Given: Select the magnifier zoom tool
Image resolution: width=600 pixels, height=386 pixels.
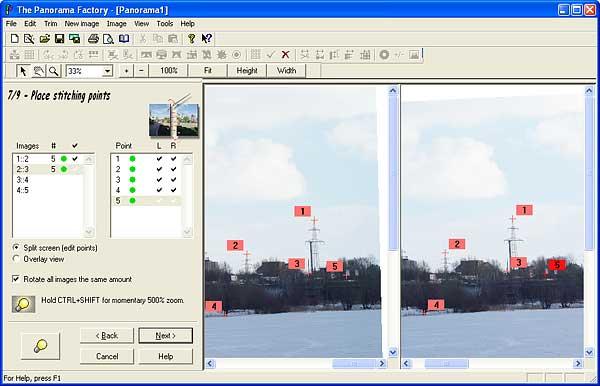Looking at the screenshot, I should 54,71.
